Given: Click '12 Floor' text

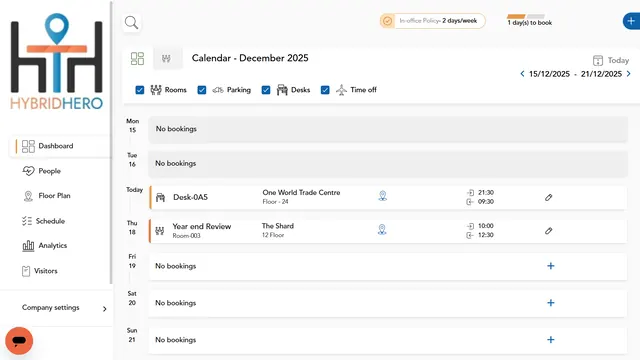Looking at the screenshot, I should (273, 235).
